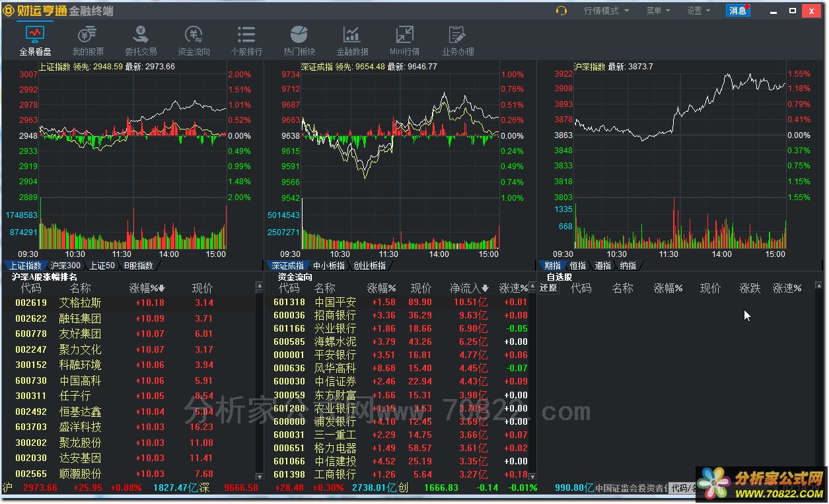Select stock row 603703 盛洋科技
829x504 pixels.
(x=128, y=427)
